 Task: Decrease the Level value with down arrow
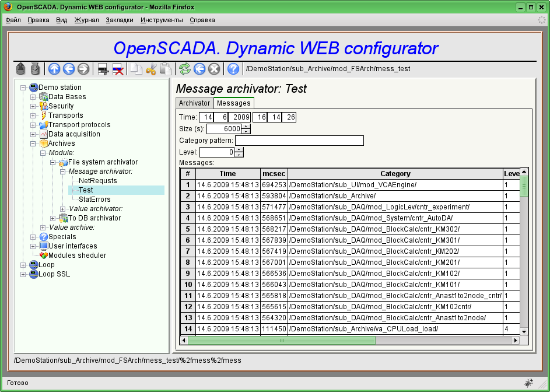coord(239,155)
